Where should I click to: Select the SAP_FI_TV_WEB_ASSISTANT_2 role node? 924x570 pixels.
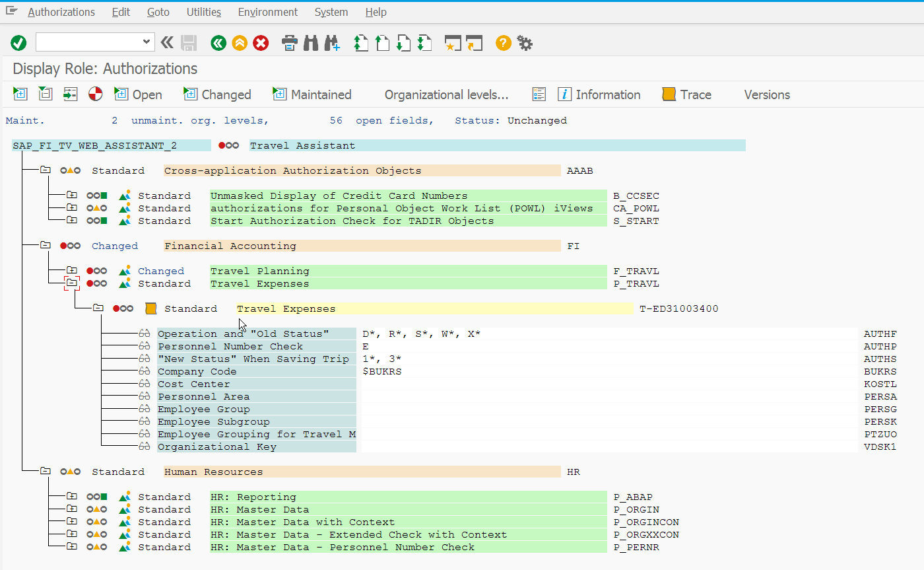112,145
